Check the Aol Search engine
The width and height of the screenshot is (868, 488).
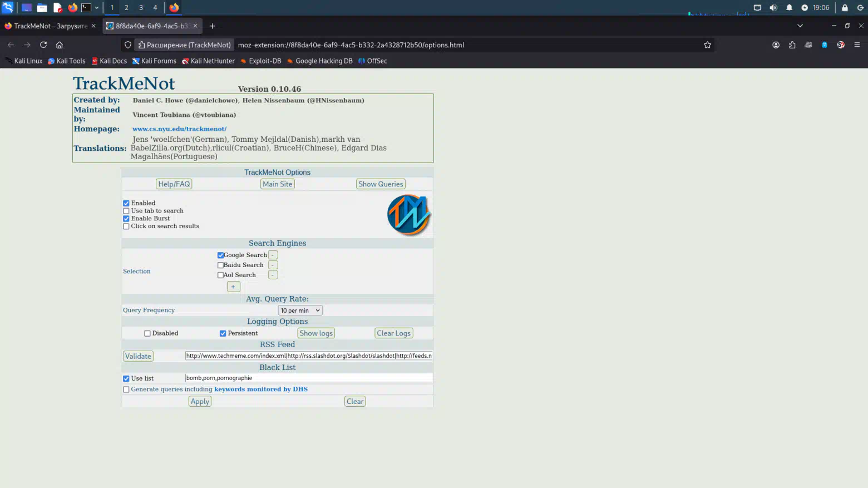click(220, 275)
